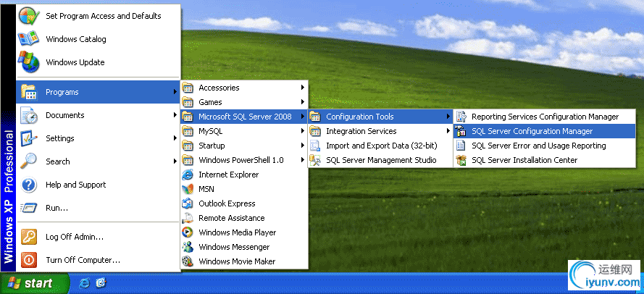
Task: Click the Programs folder icon
Action: pos(29,92)
